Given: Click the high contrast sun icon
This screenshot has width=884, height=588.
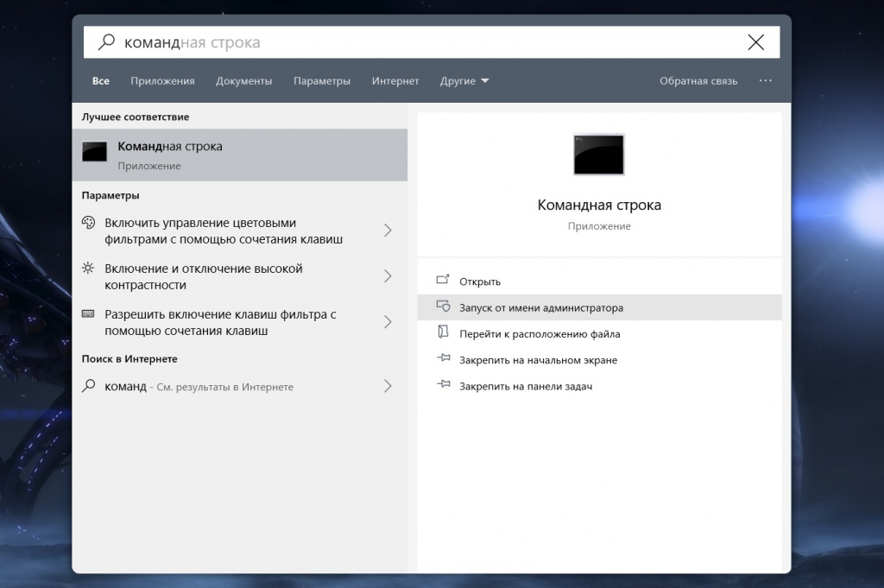Looking at the screenshot, I should coord(88,268).
